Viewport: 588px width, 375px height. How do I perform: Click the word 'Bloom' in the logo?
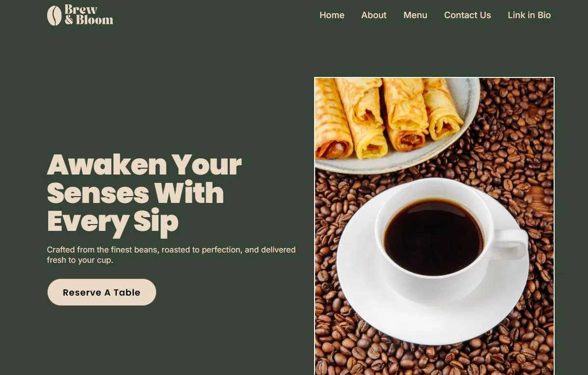point(95,20)
